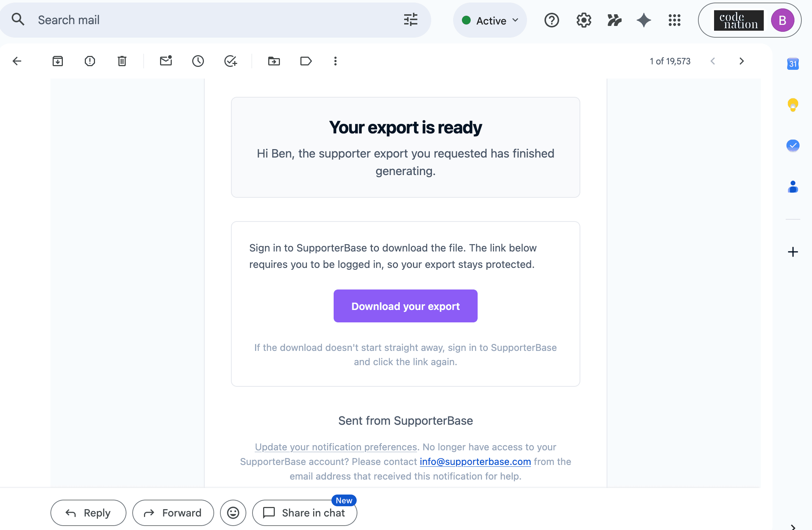Open Gmail support help icon
812x530 pixels.
point(552,20)
